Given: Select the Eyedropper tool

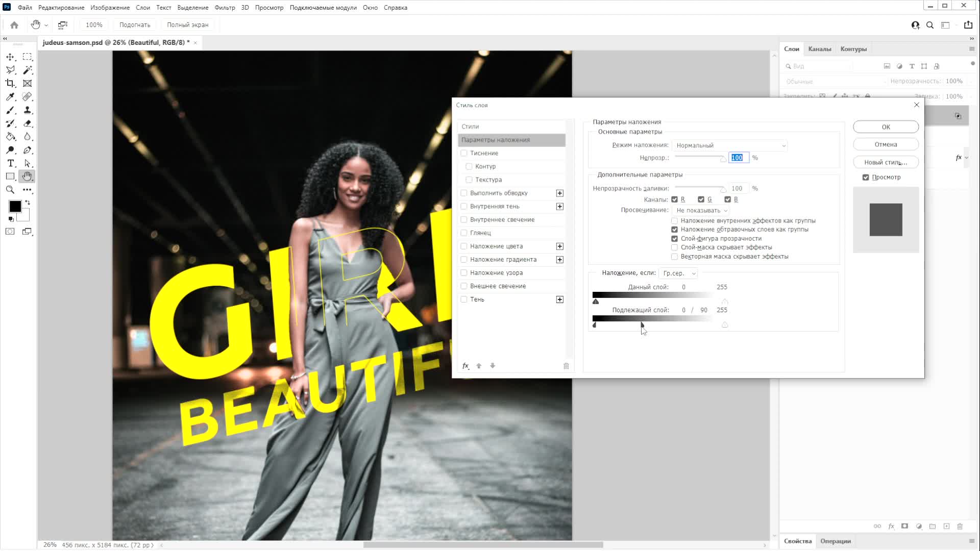Looking at the screenshot, I should [10, 96].
